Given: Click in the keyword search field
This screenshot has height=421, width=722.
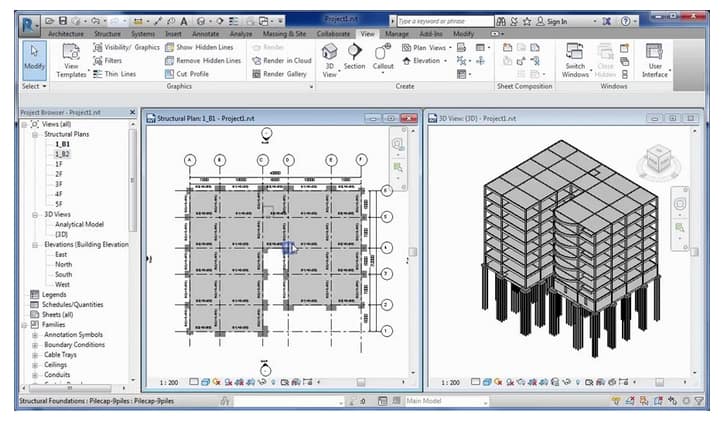Looking at the screenshot, I should (x=445, y=21).
